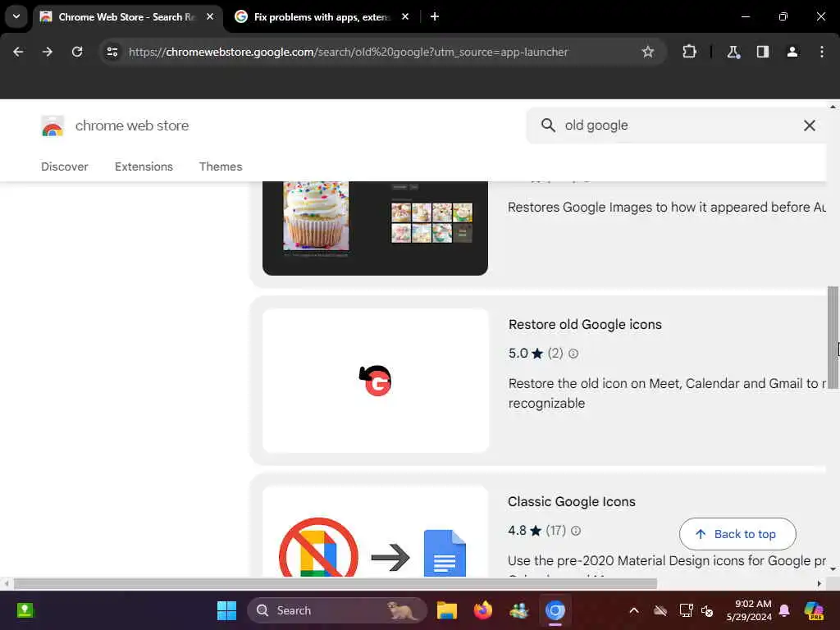The image size is (840, 630).
Task: Click the muted volume tray icon
Action: (x=707, y=610)
